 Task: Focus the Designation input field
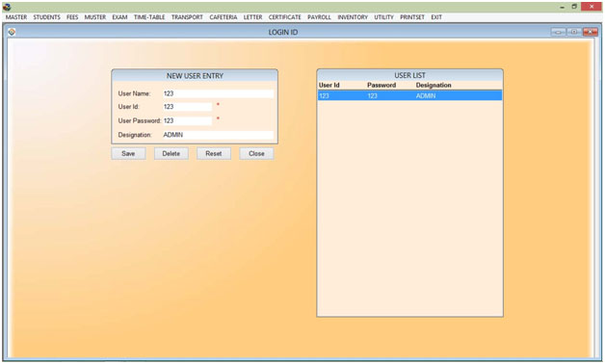pyautogui.click(x=218, y=135)
